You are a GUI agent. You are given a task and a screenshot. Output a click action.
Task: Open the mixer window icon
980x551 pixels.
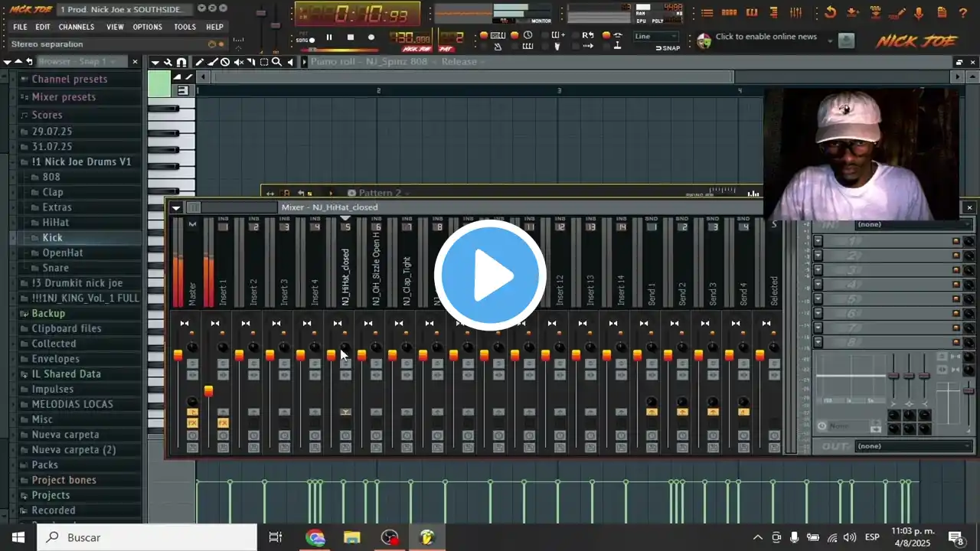[796, 13]
